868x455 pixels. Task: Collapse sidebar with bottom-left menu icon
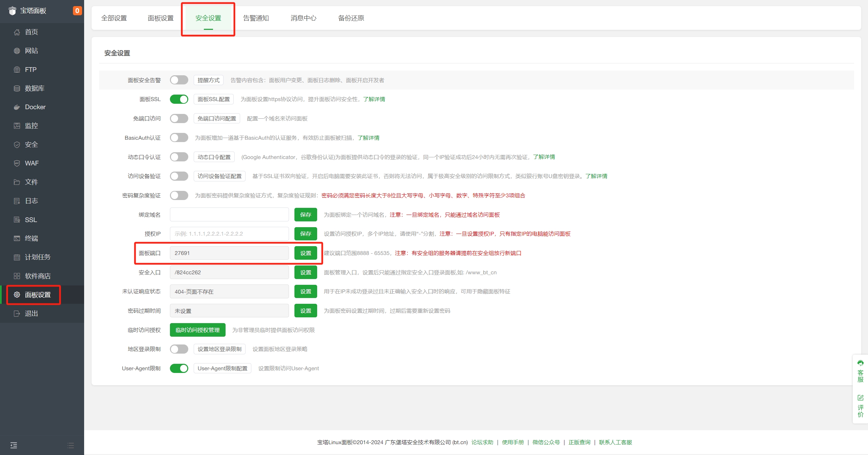point(14,445)
